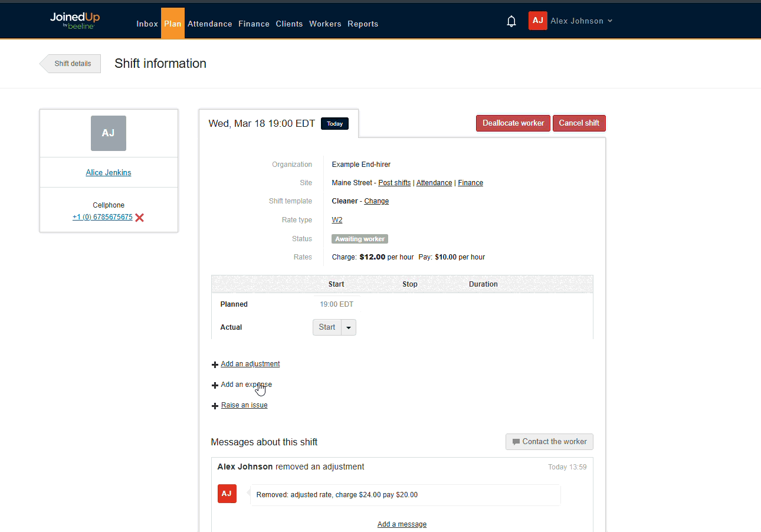Open the JoinedUp by beeline logo
This screenshot has width=761, height=532.
point(74,20)
